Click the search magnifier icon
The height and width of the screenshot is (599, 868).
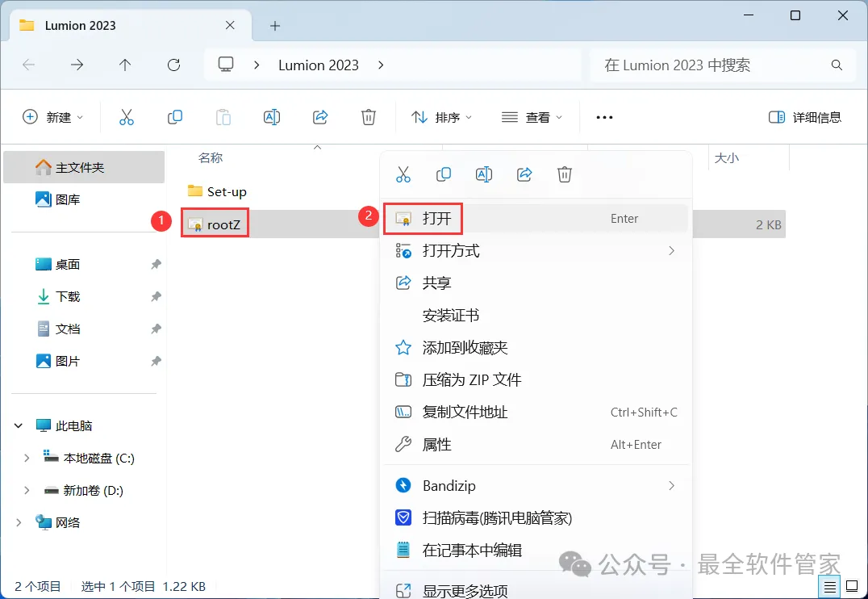[x=837, y=65]
